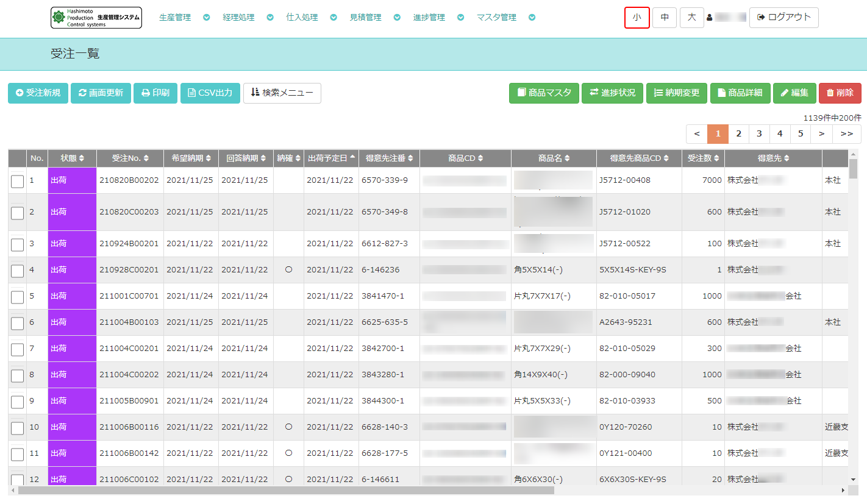Viewport: 867px width, 504px height.
Task: Select the checkbox for row 5
Action: [x=17, y=297]
